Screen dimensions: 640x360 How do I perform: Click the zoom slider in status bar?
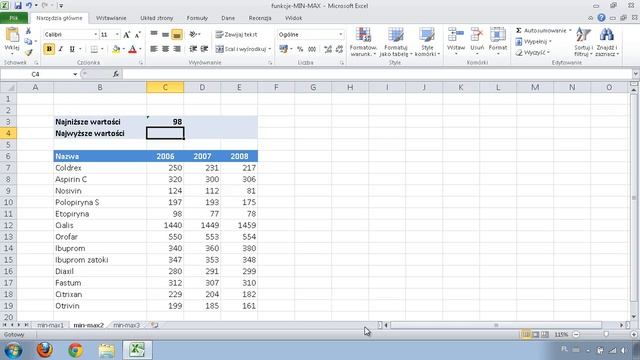(x=606, y=334)
